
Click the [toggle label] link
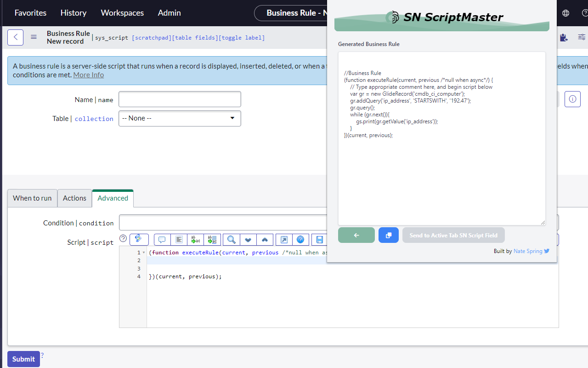click(x=242, y=38)
